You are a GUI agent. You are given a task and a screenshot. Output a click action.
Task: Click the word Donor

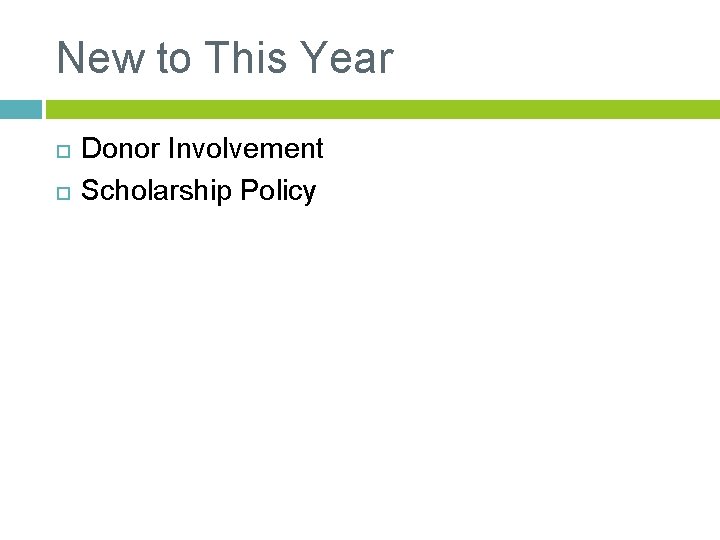coord(121,149)
